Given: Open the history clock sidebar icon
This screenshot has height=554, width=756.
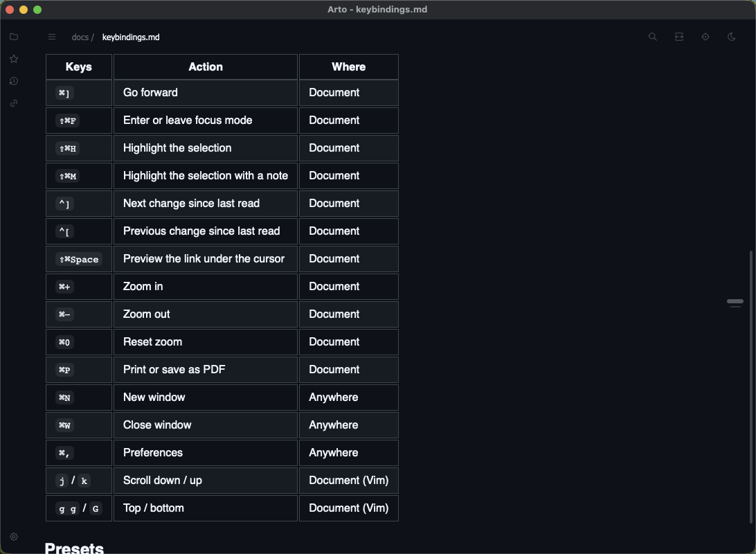Looking at the screenshot, I should [x=14, y=81].
